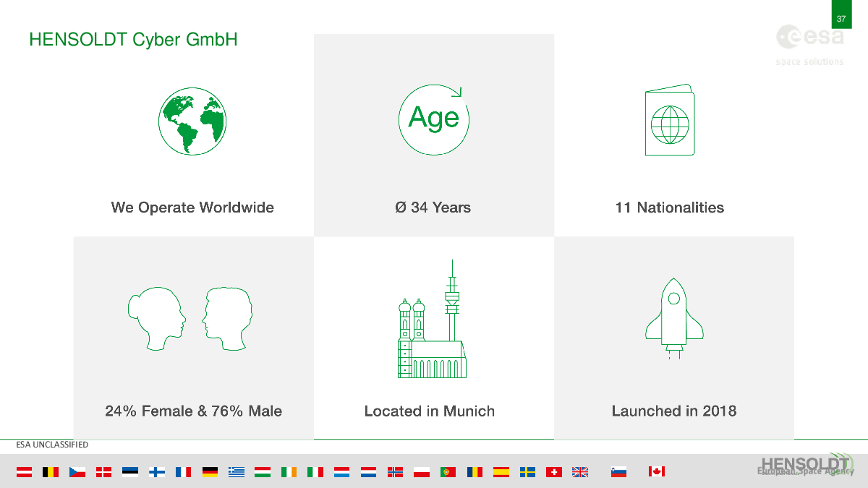
Task: Select the Munich skyline illustration
Action: coord(432,319)
